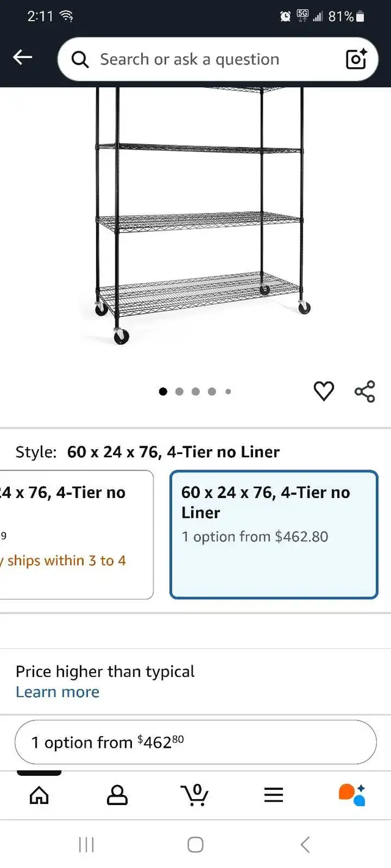Share this product using the share icon
This screenshot has width=391, height=868.
[x=364, y=391]
